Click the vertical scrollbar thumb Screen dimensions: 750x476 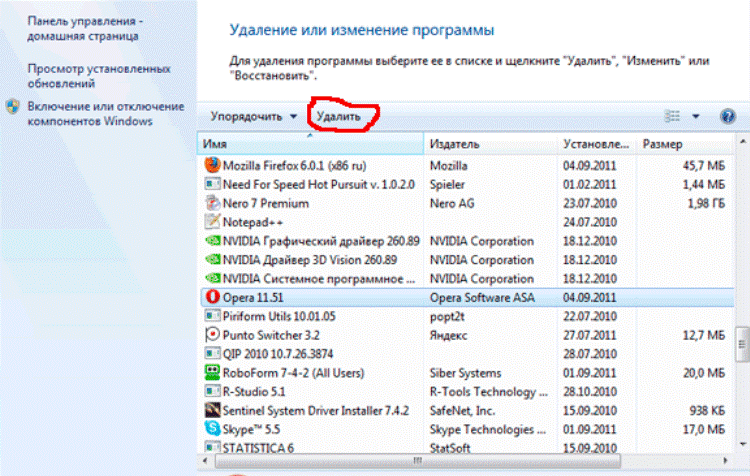[742, 344]
